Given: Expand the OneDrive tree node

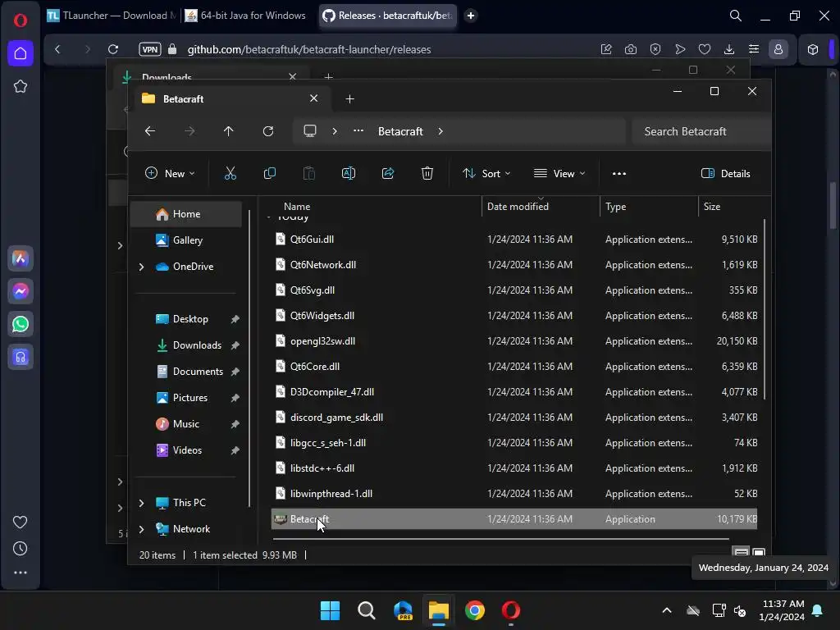Looking at the screenshot, I should point(141,267).
